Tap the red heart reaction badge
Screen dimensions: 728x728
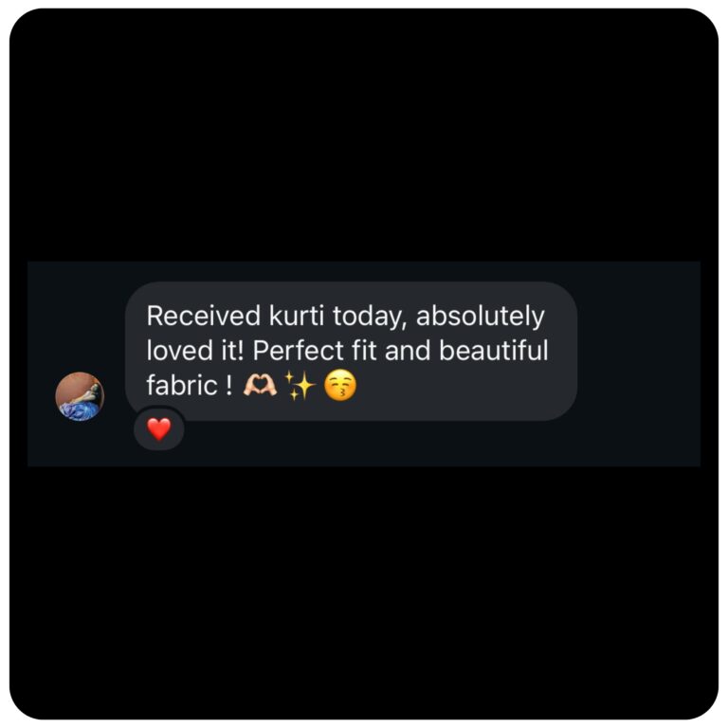[159, 428]
